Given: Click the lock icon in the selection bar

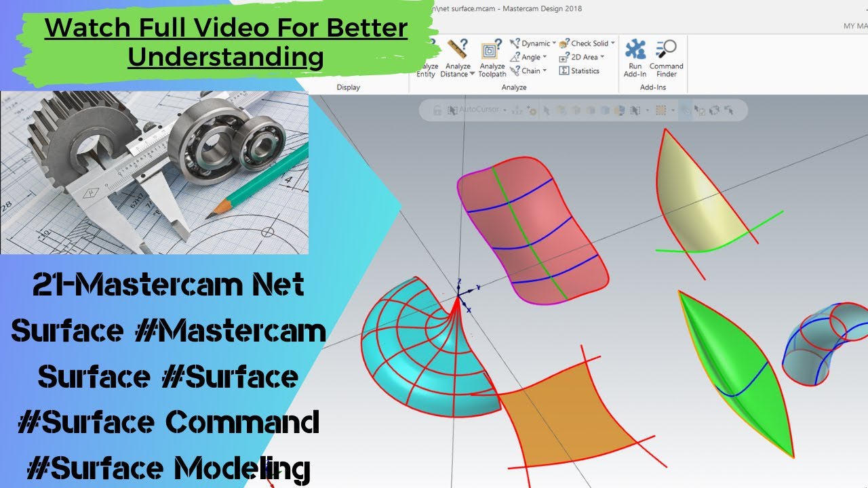Looking at the screenshot, I should pos(437,110).
